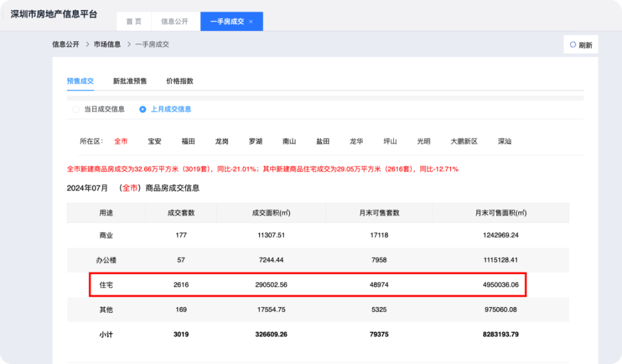Filter district by 光明
This screenshot has height=364, width=622.
(x=424, y=141)
